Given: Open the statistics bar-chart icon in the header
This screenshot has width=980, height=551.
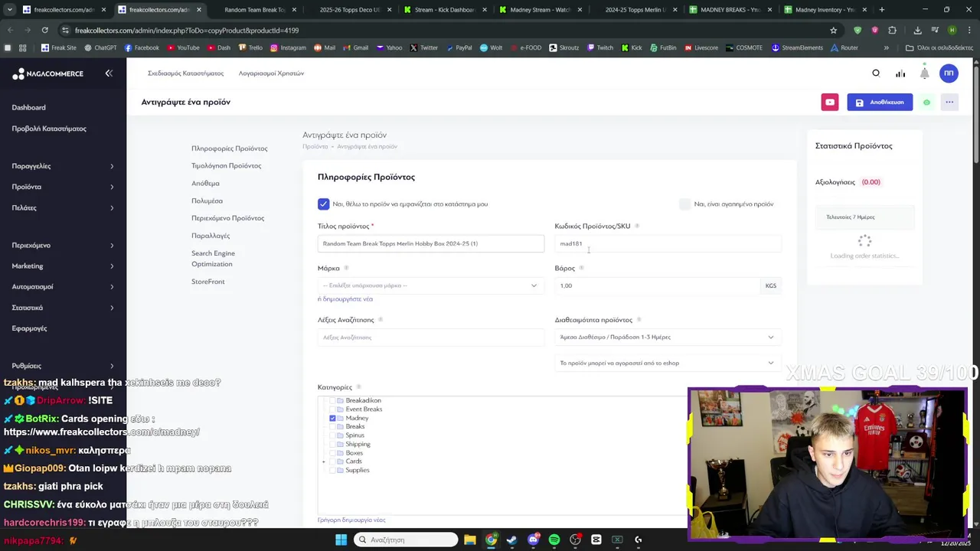Looking at the screenshot, I should point(900,73).
